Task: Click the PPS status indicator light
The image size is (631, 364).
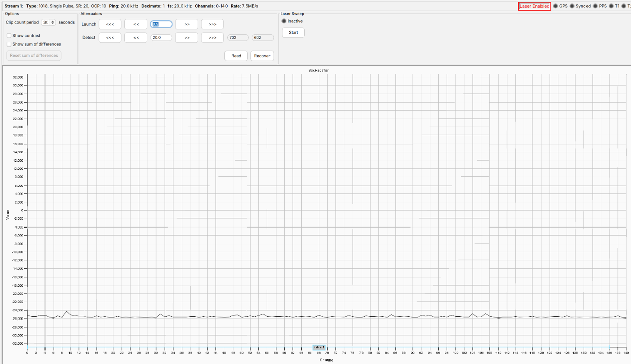Action: [x=595, y=6]
